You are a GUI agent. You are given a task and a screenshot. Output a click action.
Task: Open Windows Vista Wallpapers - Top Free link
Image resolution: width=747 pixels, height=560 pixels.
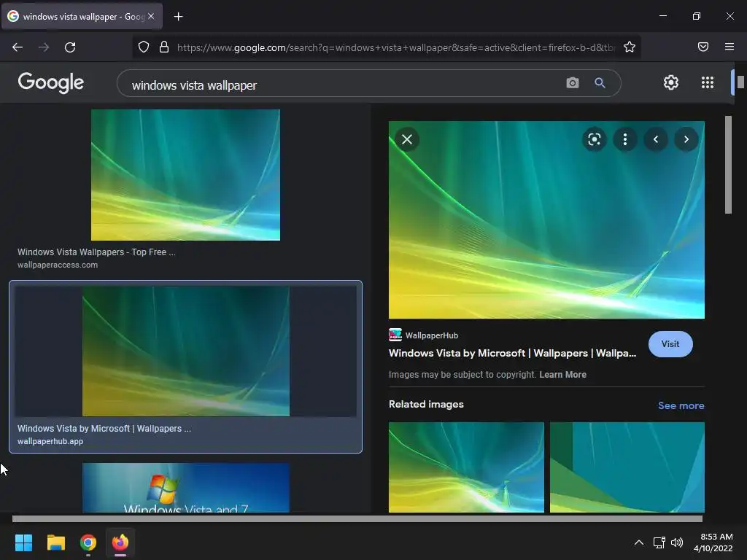[x=97, y=252]
